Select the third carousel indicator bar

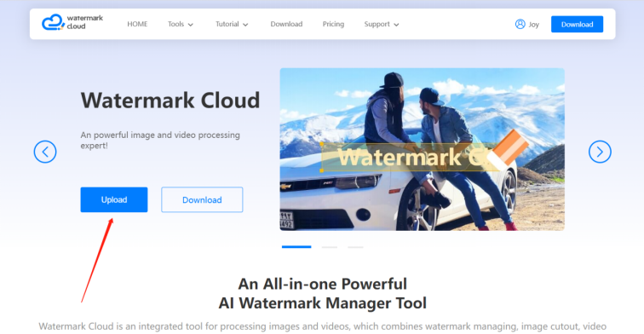pyautogui.click(x=356, y=247)
